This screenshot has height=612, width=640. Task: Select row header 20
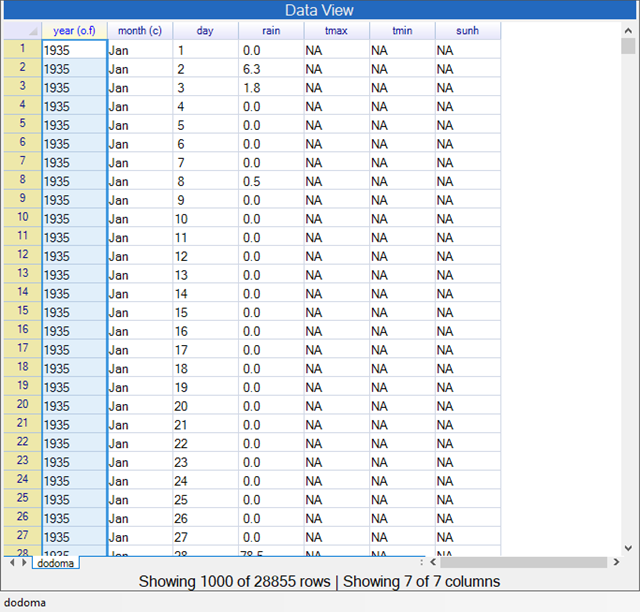22,405
